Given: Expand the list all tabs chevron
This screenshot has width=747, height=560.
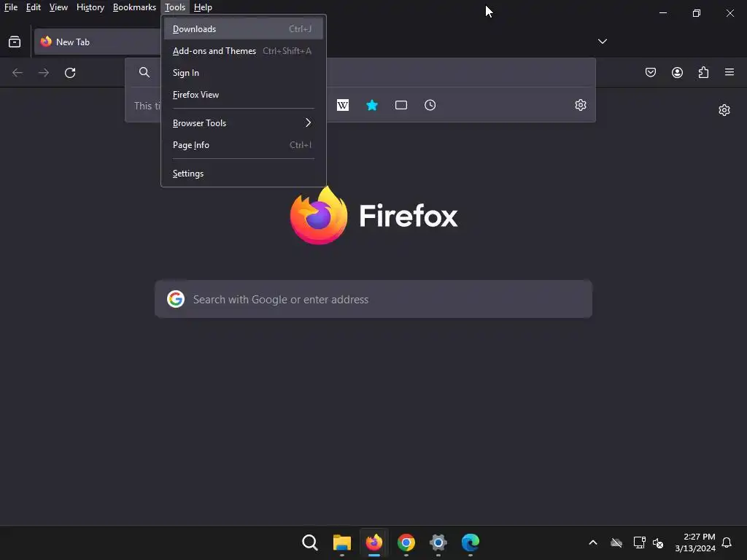Looking at the screenshot, I should 602,42.
